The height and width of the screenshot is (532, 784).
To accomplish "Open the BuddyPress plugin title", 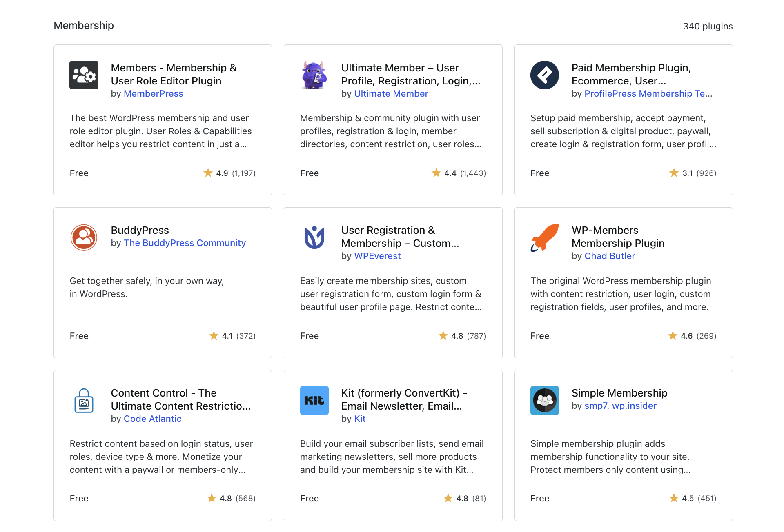I will [140, 230].
